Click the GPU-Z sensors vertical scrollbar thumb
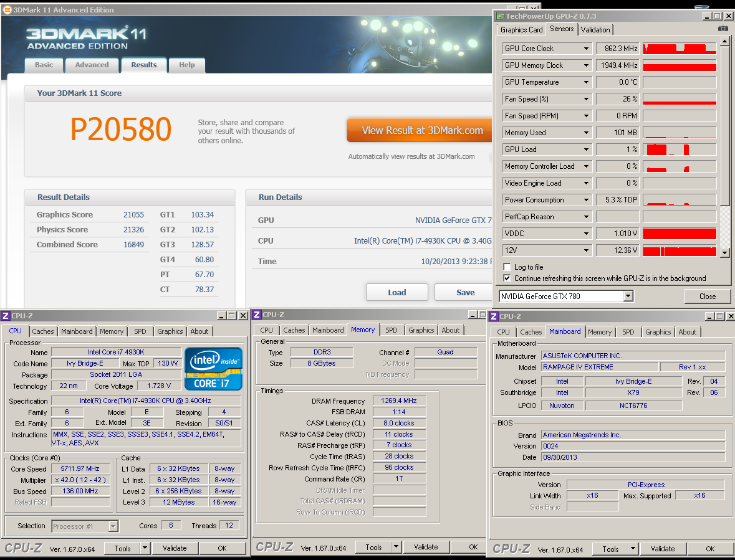735x560 pixels. click(x=724, y=125)
